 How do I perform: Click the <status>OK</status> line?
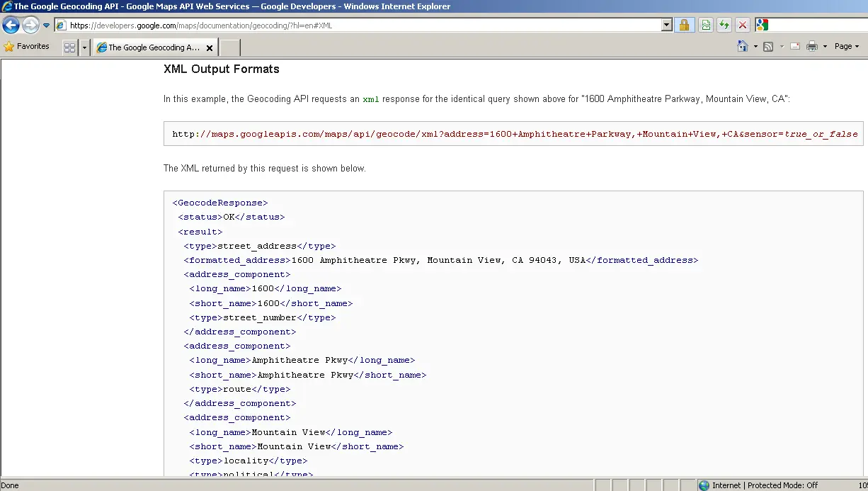(232, 217)
